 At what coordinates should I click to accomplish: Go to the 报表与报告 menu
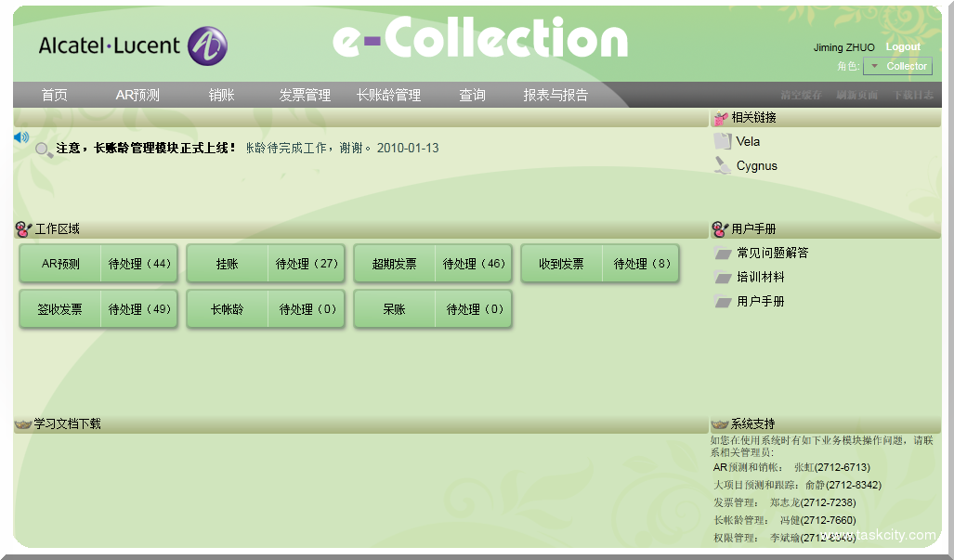pos(555,95)
